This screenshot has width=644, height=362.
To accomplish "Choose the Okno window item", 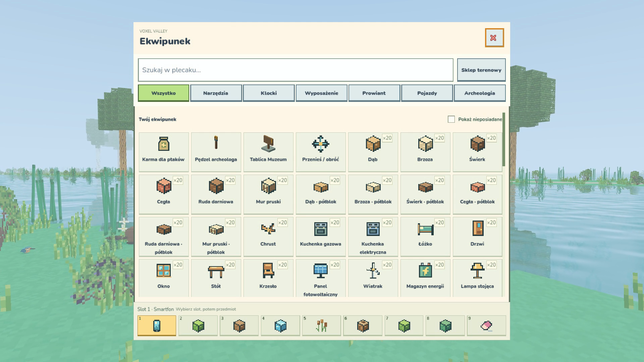I will [x=164, y=278].
